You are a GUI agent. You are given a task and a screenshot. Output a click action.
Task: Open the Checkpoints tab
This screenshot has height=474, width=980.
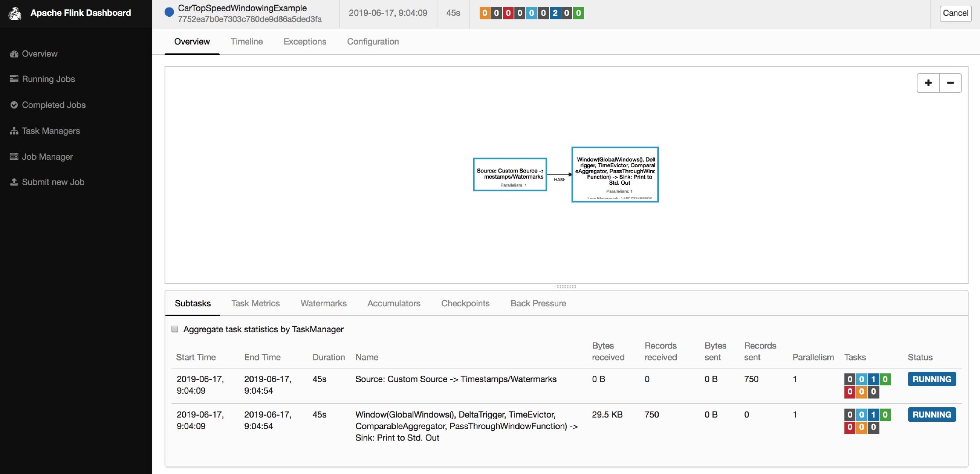[x=465, y=303]
